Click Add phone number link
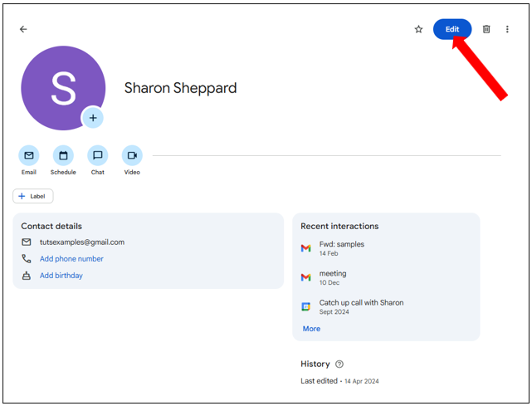 coord(71,259)
